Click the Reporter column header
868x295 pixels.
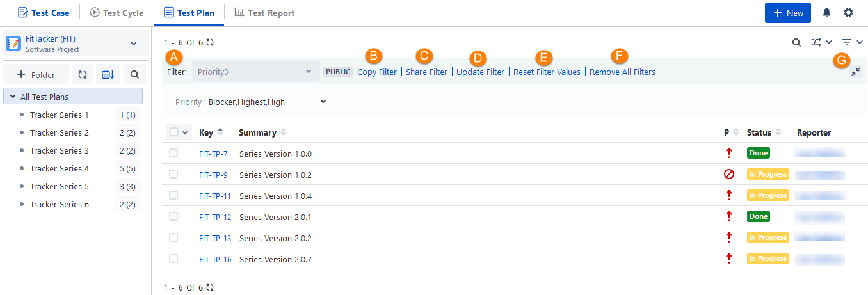[x=814, y=132]
